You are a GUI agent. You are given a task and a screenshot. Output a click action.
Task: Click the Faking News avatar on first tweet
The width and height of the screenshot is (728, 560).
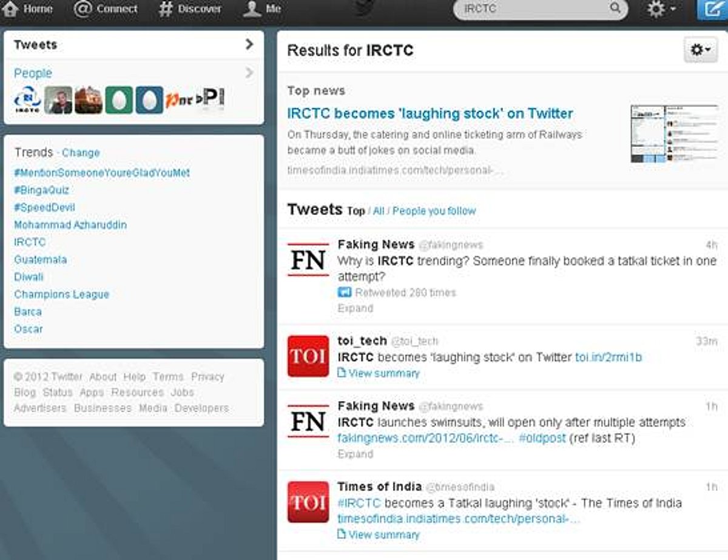(x=308, y=260)
